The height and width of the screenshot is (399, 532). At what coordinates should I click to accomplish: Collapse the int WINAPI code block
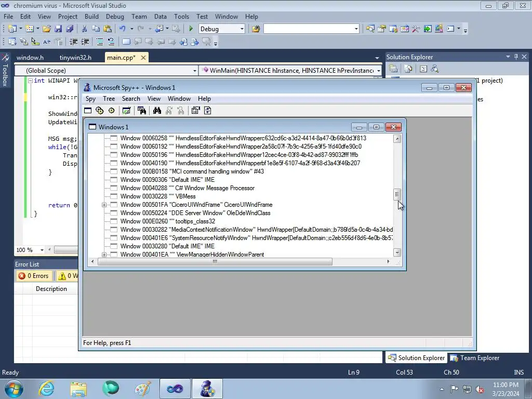click(30, 81)
